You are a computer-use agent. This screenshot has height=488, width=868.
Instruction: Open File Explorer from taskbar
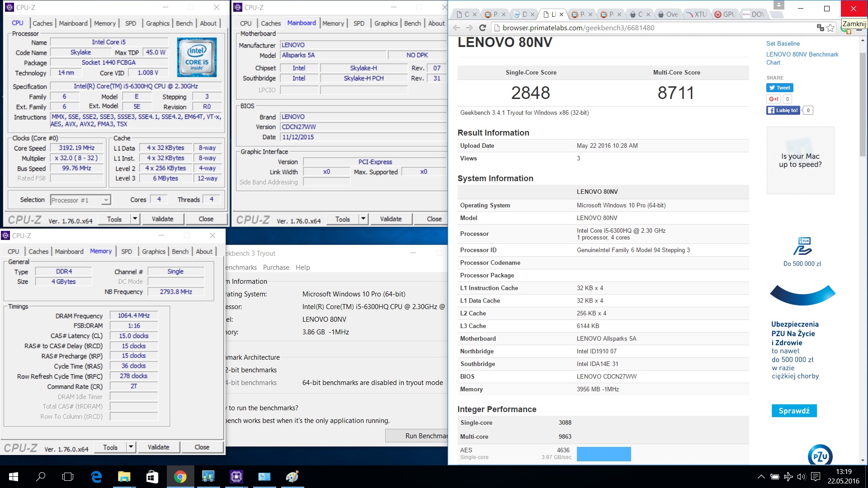(124, 477)
